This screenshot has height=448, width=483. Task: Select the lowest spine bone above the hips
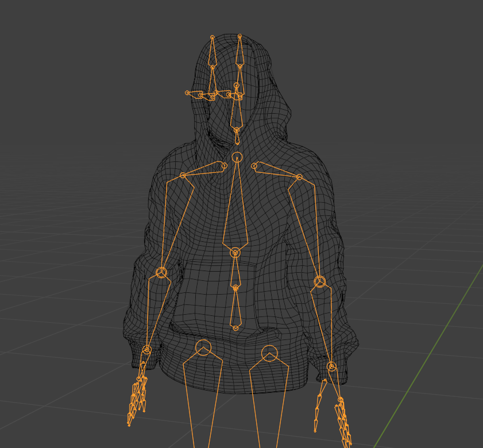(x=235, y=308)
